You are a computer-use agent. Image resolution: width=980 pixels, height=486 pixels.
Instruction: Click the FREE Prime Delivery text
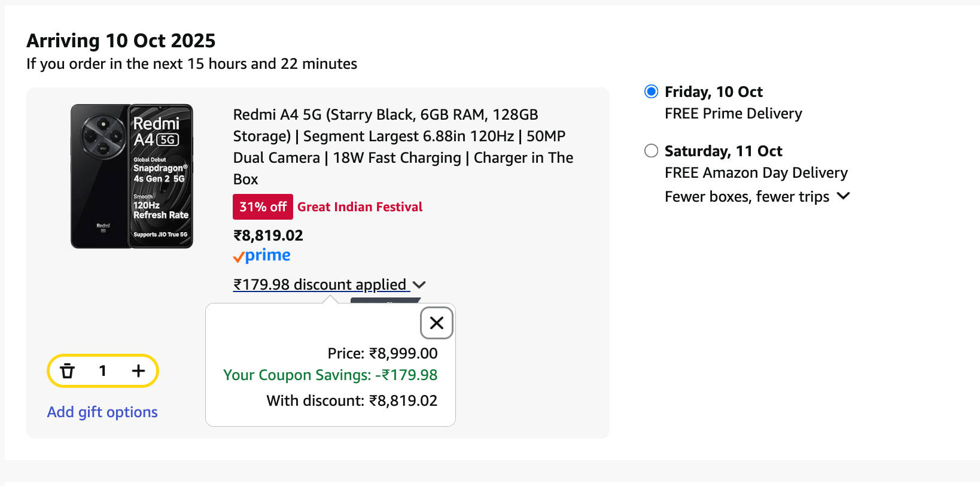tap(733, 114)
